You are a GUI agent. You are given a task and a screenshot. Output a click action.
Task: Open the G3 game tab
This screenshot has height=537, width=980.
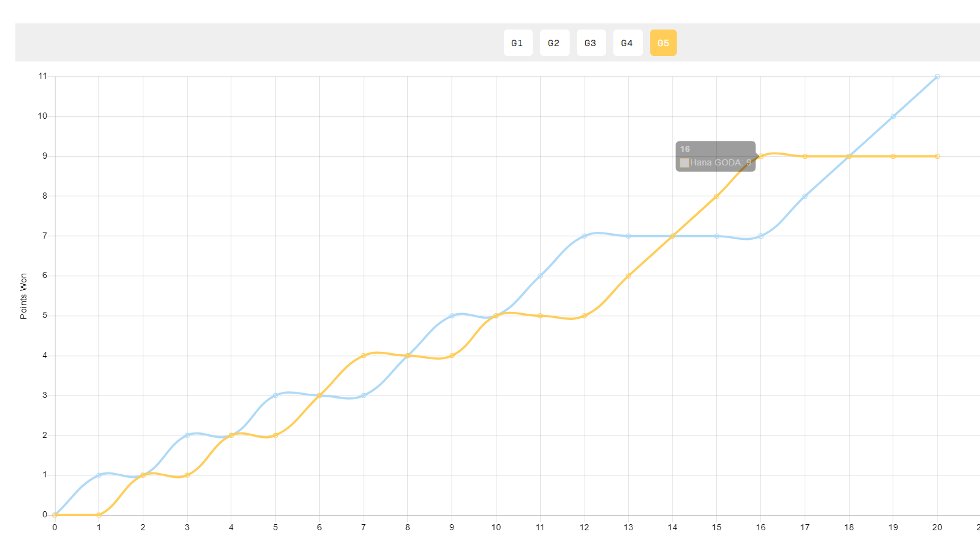click(x=591, y=43)
